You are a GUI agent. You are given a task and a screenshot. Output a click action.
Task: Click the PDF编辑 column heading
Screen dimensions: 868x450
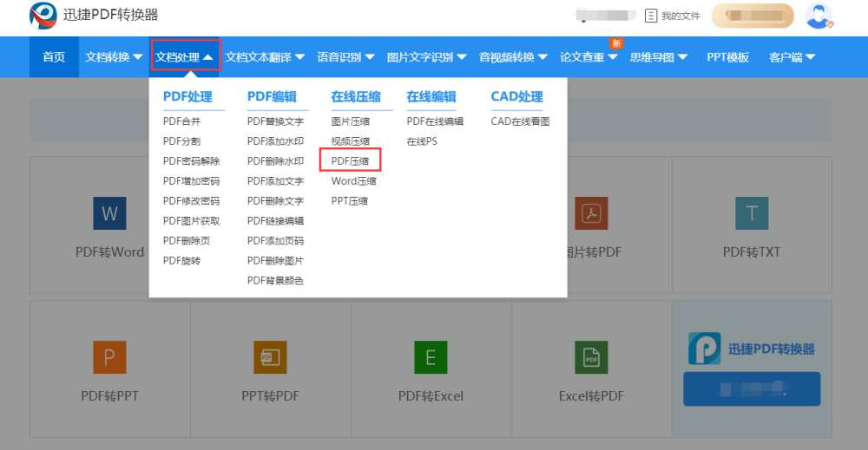coord(272,97)
